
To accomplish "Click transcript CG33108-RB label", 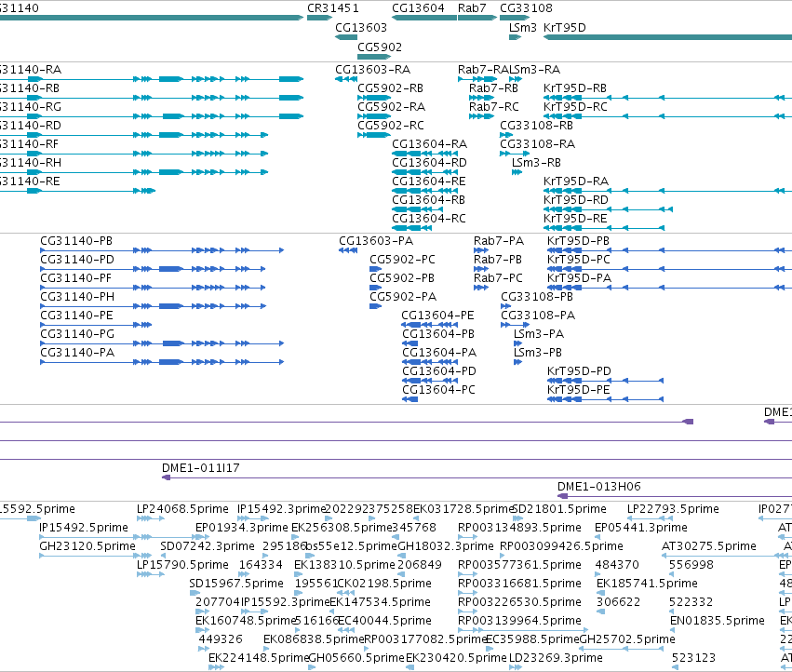I will 536,126.
